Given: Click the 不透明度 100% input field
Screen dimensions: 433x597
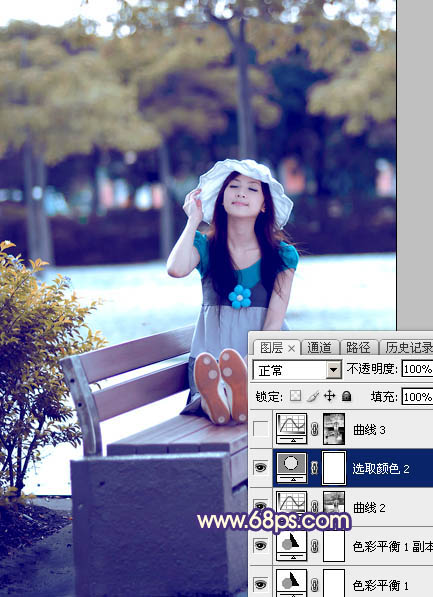Looking at the screenshot, I should tap(417, 369).
